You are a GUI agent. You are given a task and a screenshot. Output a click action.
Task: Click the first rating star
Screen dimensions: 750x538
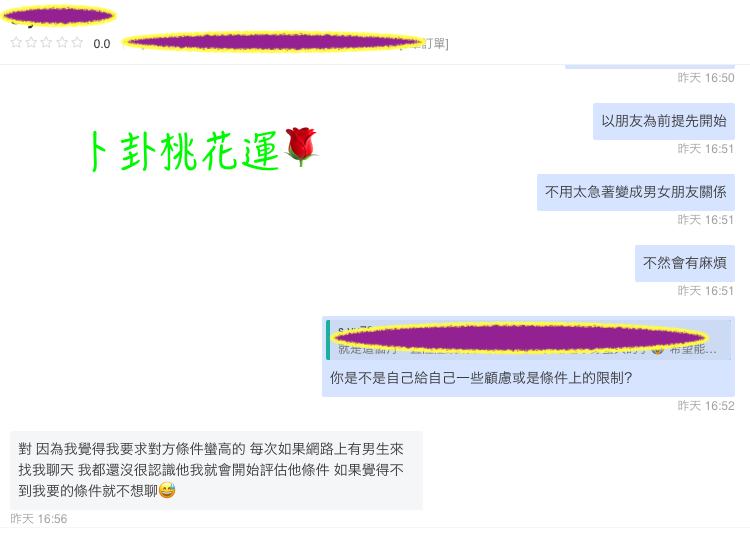point(16,43)
